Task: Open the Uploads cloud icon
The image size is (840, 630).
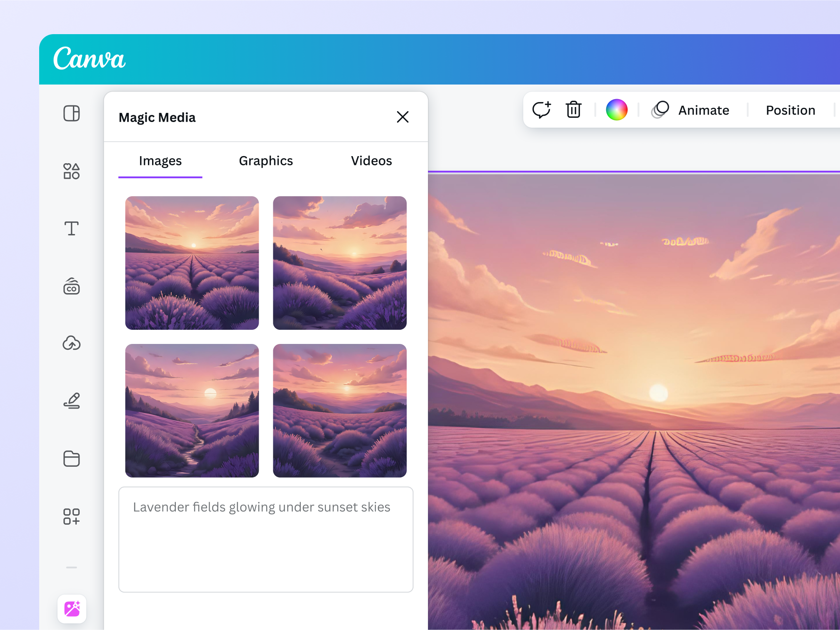Action: coord(71,343)
